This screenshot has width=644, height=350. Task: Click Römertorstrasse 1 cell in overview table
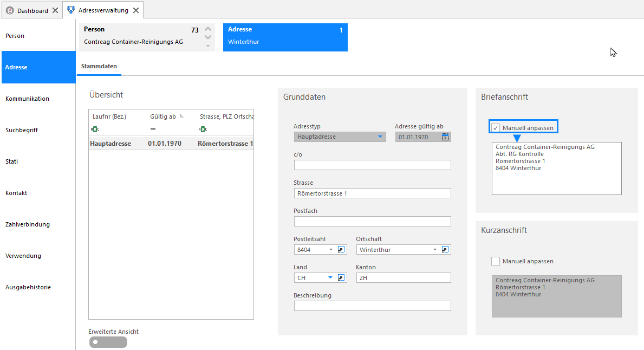coord(225,144)
